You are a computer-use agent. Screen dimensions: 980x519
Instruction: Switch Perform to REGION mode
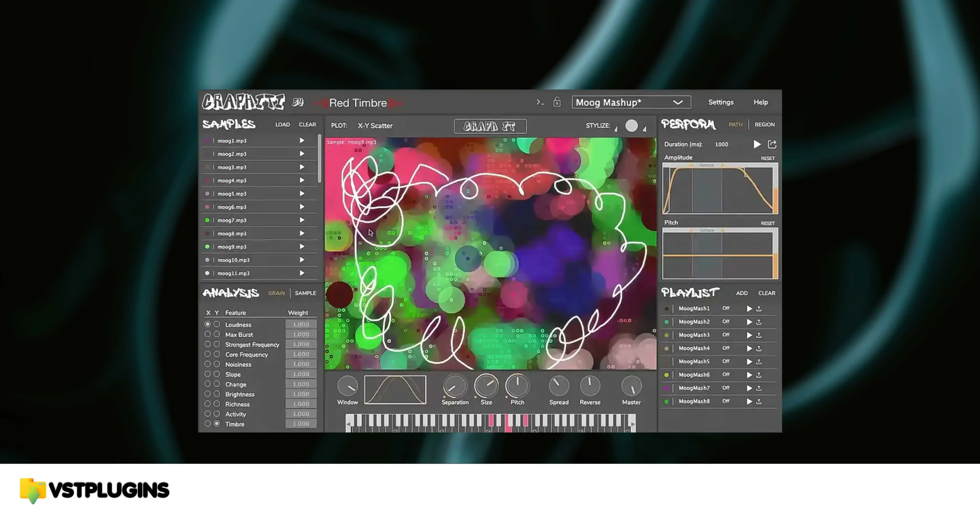tap(764, 124)
